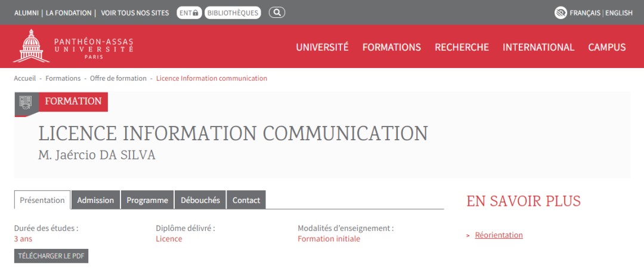
Task: Click the search magnifier icon button
Action: pyautogui.click(x=277, y=13)
